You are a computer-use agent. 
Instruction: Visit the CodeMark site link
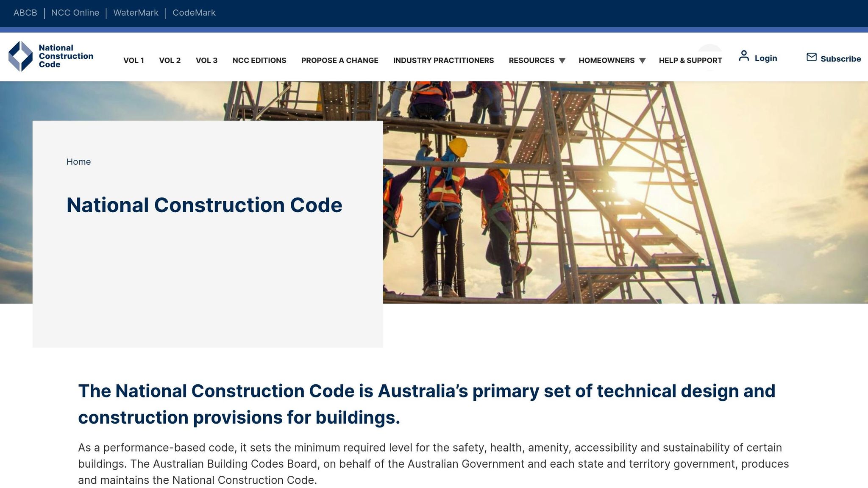click(194, 13)
